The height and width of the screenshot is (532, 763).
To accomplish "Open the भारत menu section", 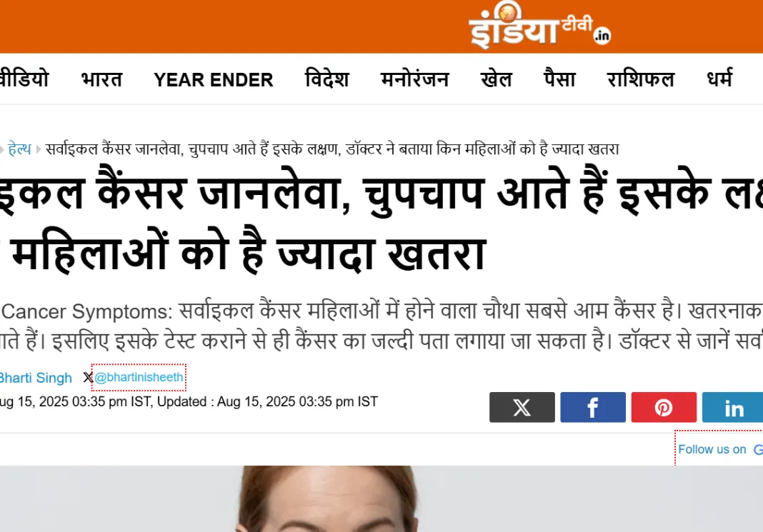I will 101,79.
